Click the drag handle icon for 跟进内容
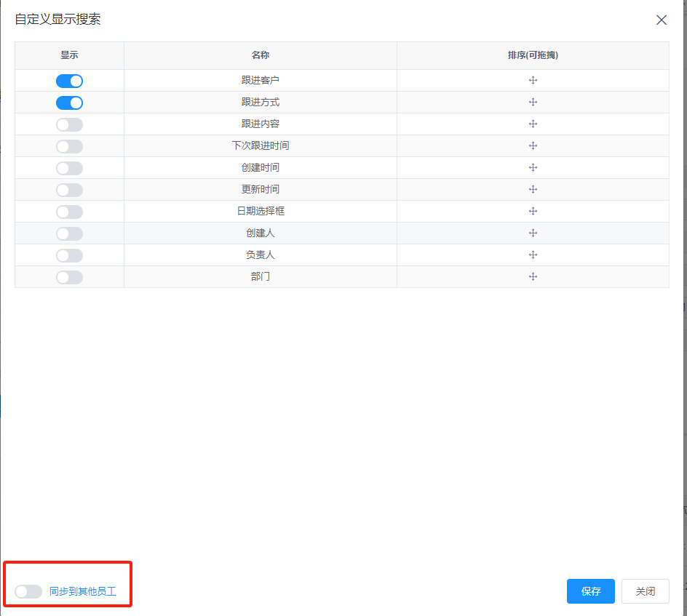This screenshot has height=616, width=687. point(533,124)
